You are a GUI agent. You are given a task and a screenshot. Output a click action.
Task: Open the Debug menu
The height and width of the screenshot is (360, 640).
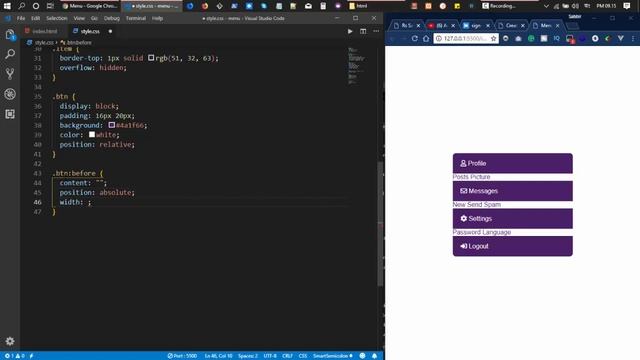pos(111,18)
